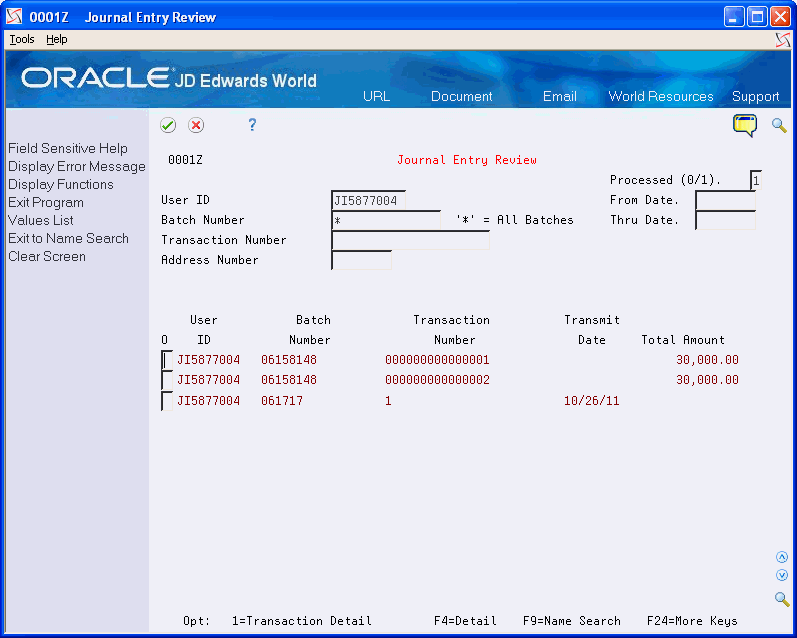The image size is (797, 638).
Task: Click the magnifier icon in the toolbar
Action: pyautogui.click(x=779, y=126)
